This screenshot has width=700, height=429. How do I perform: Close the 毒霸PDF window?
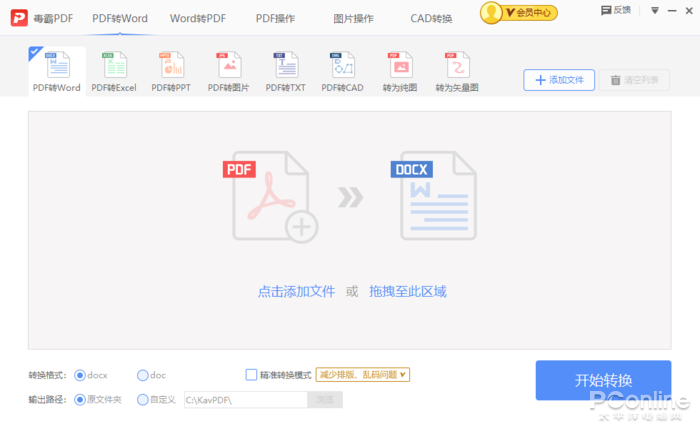[x=689, y=11]
